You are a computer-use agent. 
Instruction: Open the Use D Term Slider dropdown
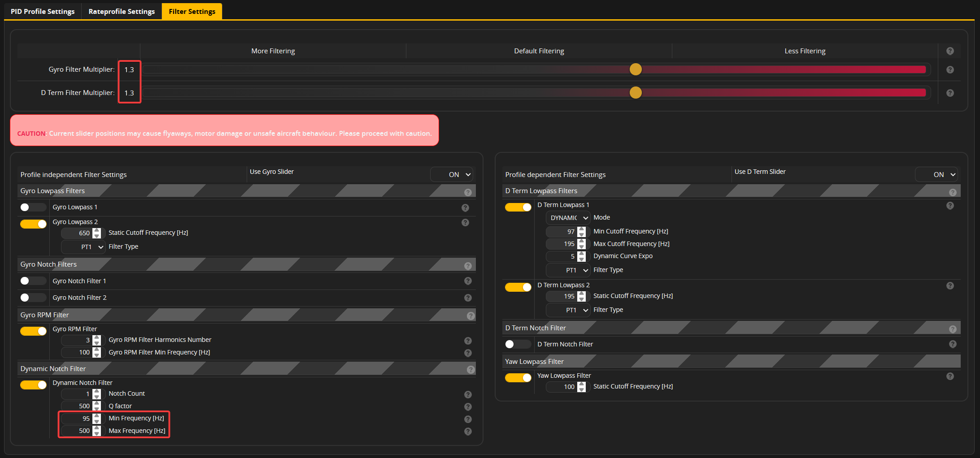click(936, 175)
